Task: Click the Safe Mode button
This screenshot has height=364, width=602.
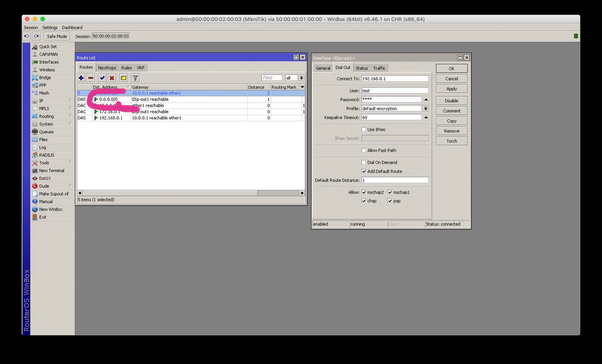Action: tap(57, 36)
